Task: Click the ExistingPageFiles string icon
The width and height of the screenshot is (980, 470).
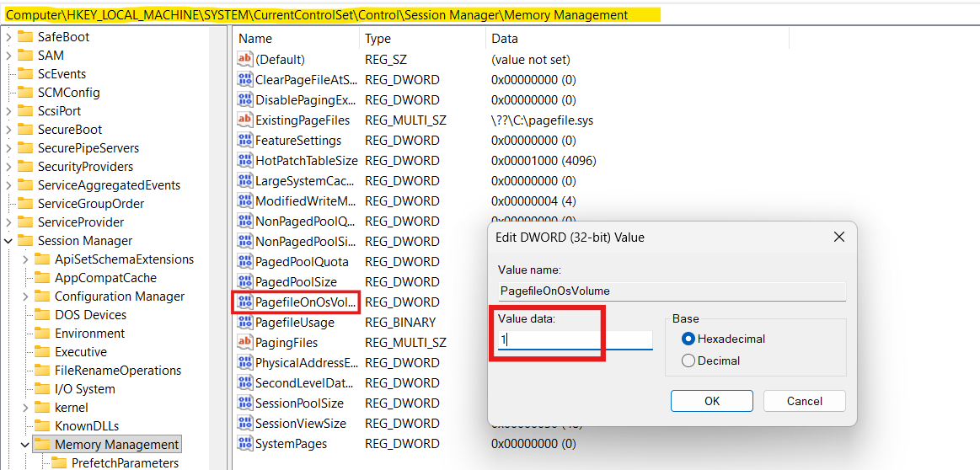Action: point(244,120)
